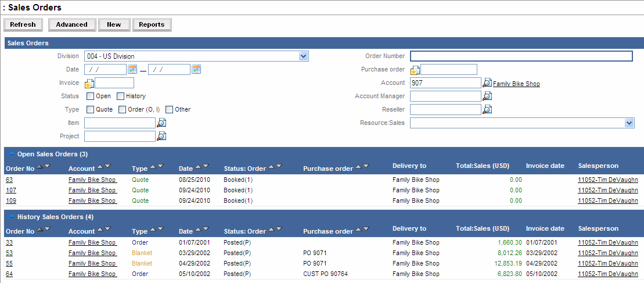
Task: Click the Account lookup magnifier icon
Action: tap(487, 83)
